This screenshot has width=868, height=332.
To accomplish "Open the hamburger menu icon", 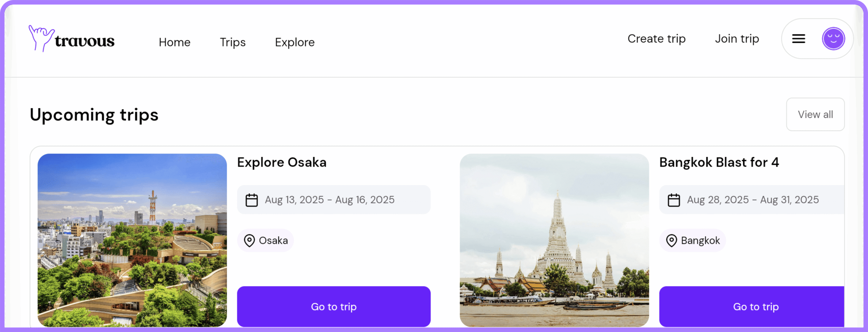I will pos(798,39).
